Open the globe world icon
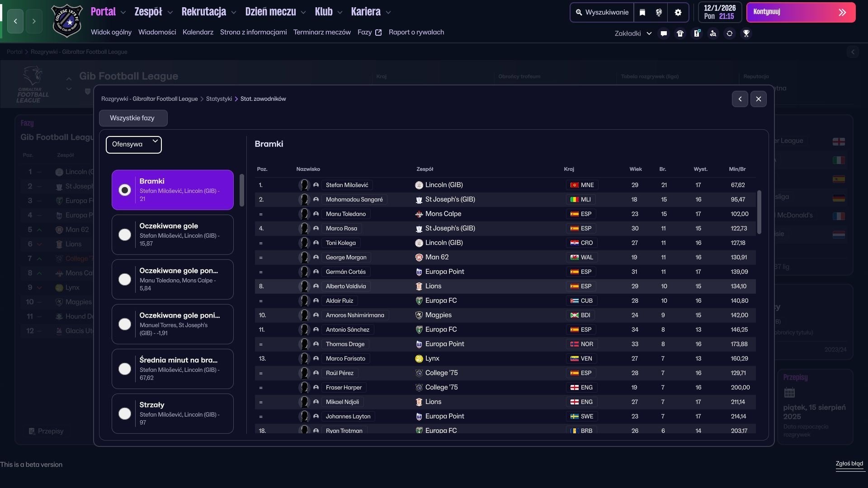The width and height of the screenshot is (868, 488). coord(659,13)
